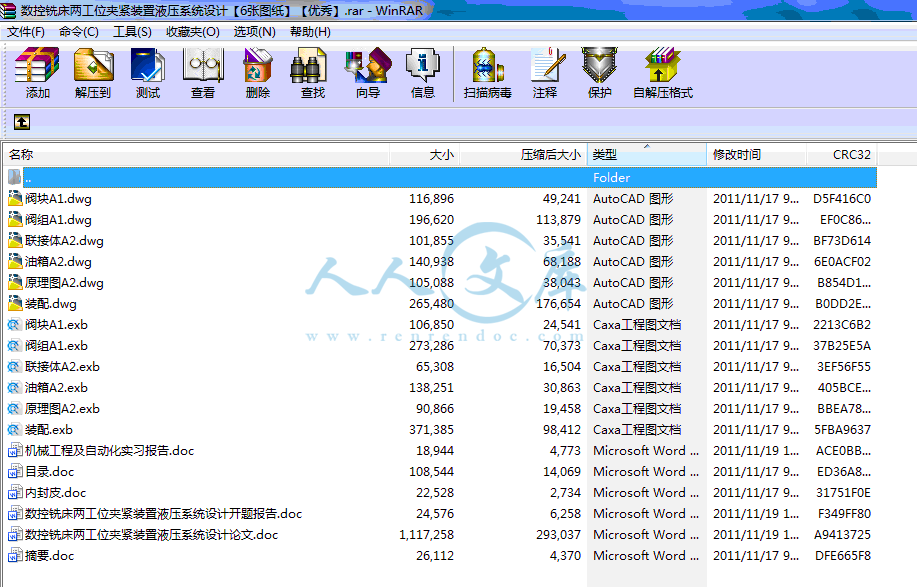Open the File (文件) menu
Image resolution: width=917 pixels, height=587 pixels.
(x=26, y=32)
